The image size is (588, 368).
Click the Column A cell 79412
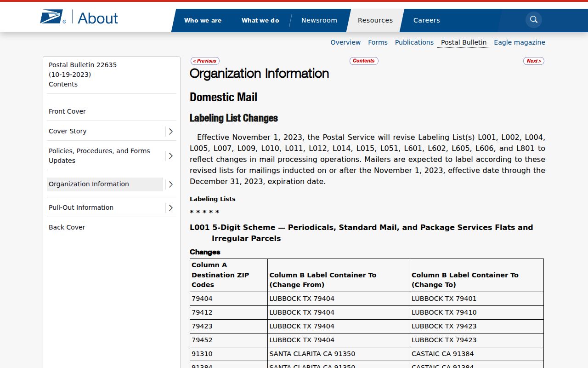(229, 312)
